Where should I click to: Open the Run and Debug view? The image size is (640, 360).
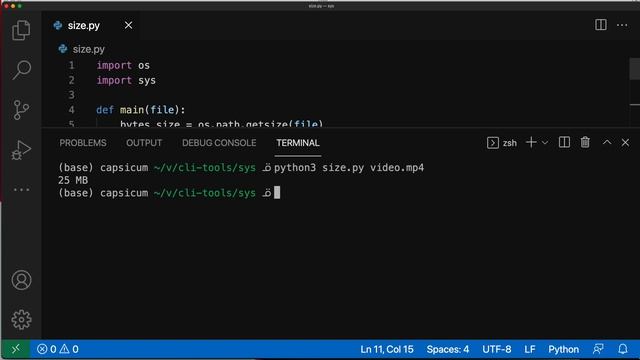pos(21,150)
